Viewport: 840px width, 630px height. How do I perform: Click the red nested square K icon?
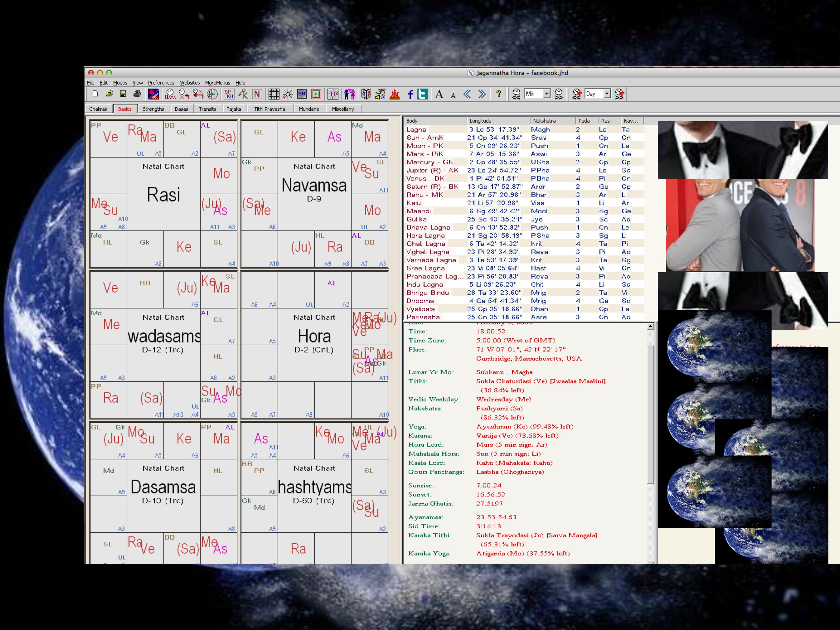pos(316,94)
